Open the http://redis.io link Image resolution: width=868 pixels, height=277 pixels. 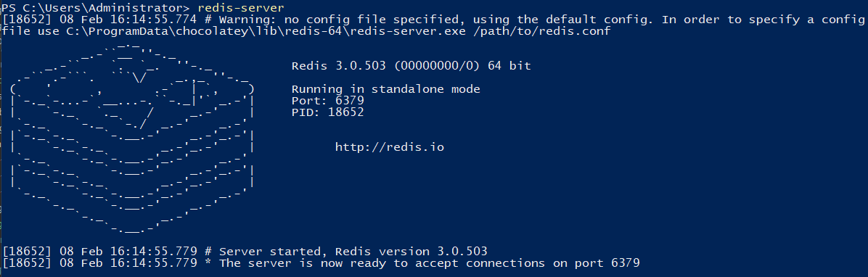tap(390, 147)
